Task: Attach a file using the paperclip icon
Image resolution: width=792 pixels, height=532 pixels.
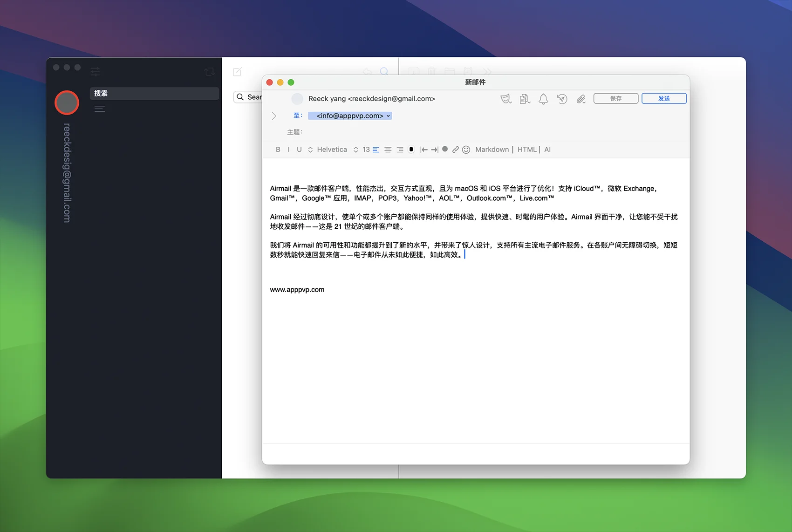Action: tap(581, 99)
